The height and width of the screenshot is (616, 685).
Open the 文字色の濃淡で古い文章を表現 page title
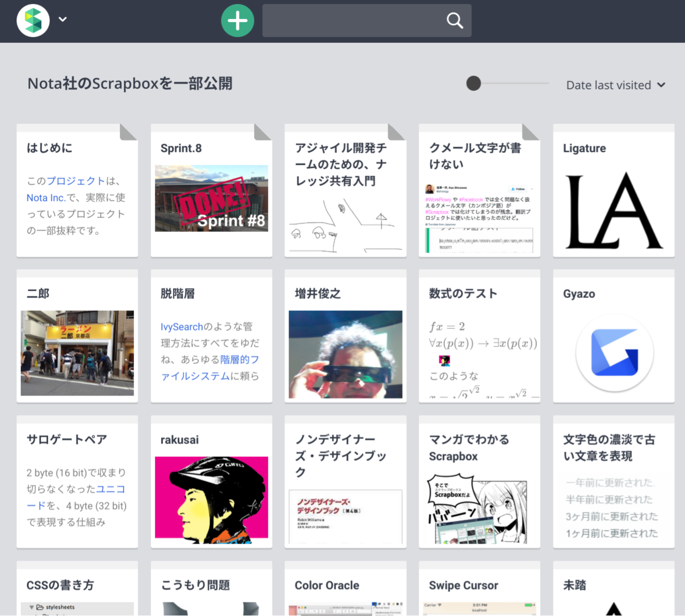click(x=610, y=448)
